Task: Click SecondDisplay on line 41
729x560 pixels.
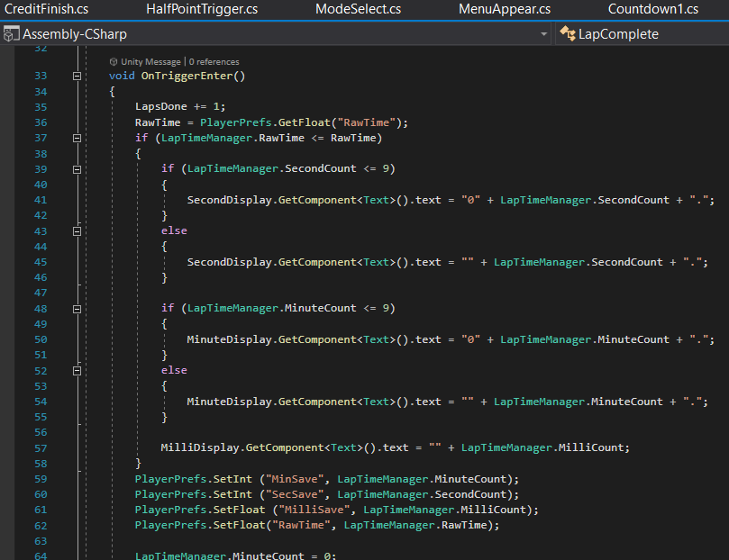Action: [229, 200]
